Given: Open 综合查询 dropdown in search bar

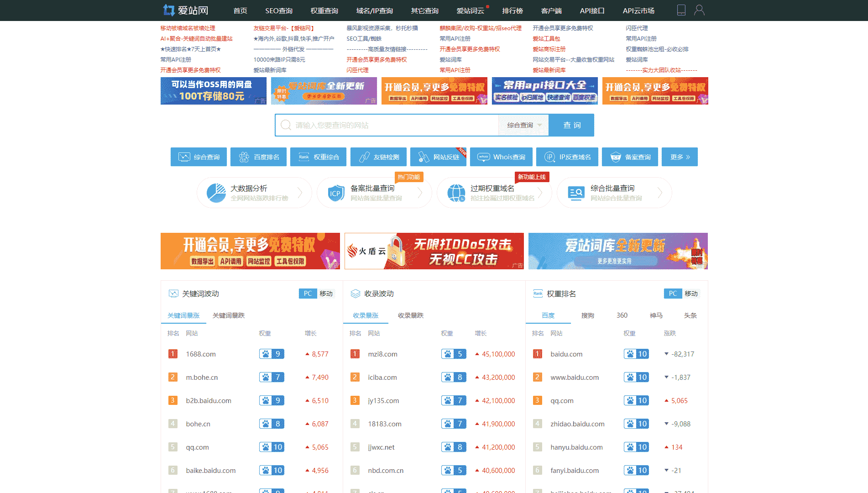Looking at the screenshot, I should coord(523,125).
